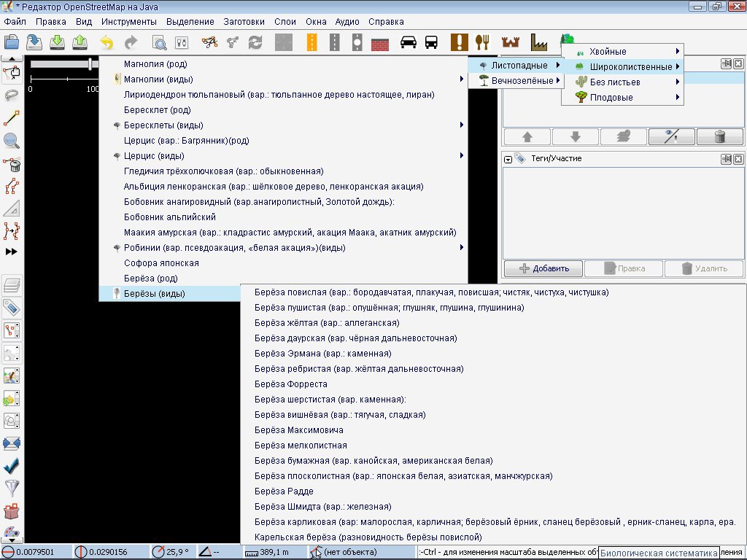
Task: Toggle the Filter funnel panel button
Action: [12, 488]
